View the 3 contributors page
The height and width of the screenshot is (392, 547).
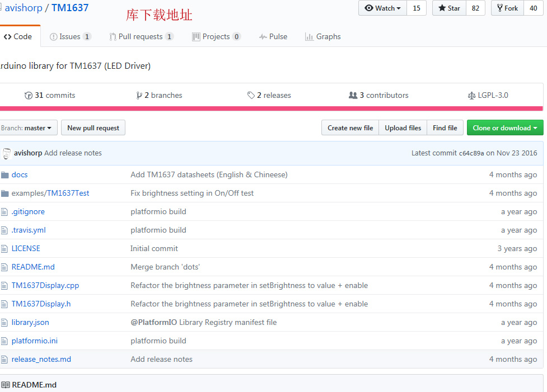378,96
